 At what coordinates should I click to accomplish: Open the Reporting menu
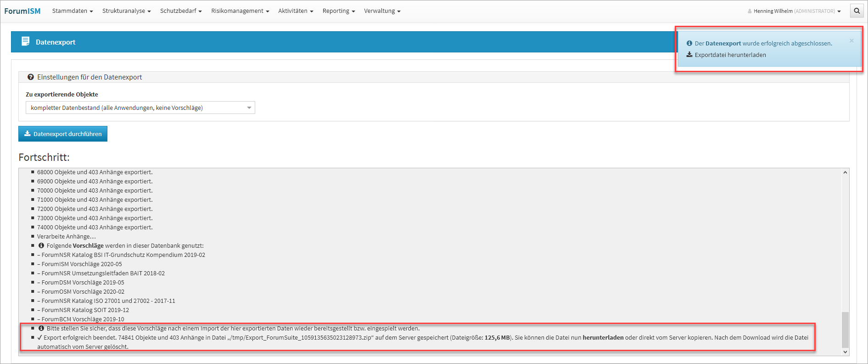tap(338, 11)
